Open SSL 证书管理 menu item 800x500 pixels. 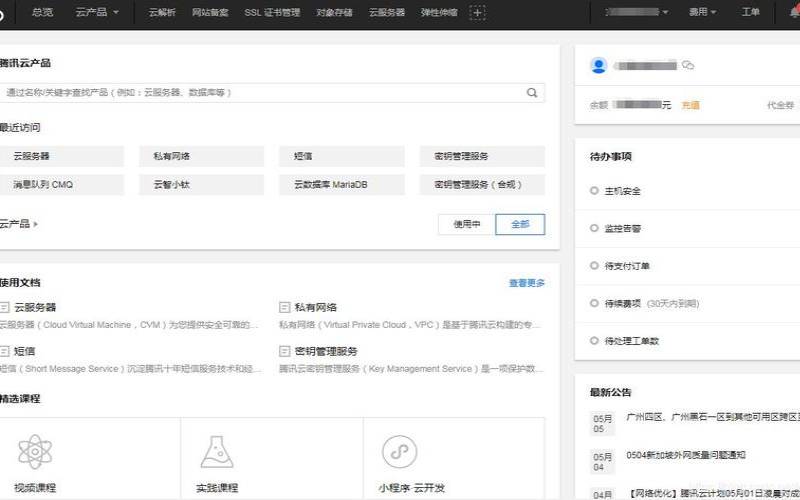272,12
